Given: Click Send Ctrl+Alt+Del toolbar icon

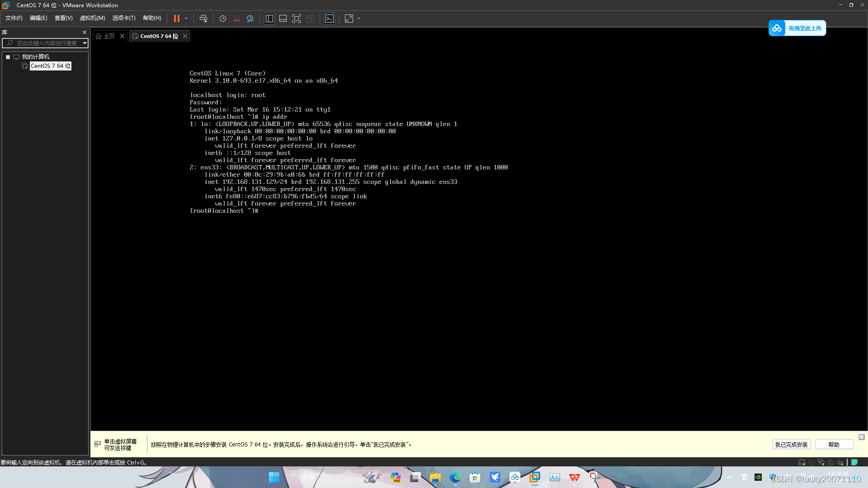Looking at the screenshot, I should (x=203, y=19).
